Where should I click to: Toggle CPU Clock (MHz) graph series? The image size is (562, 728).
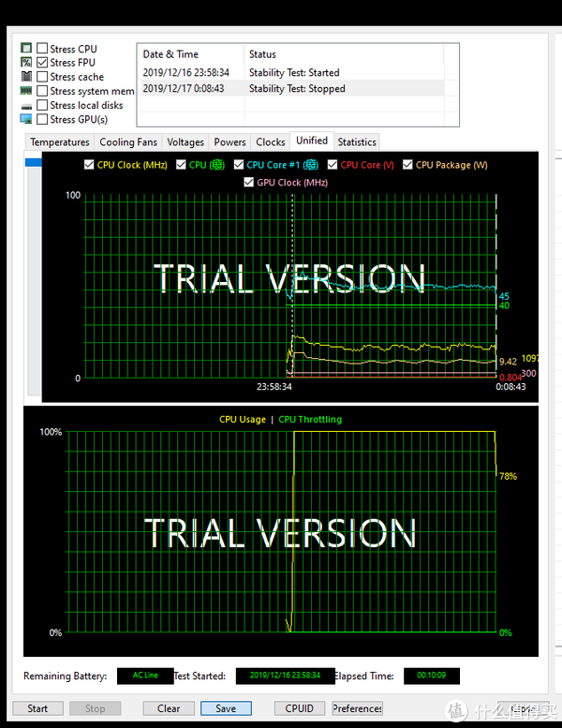[x=89, y=165]
